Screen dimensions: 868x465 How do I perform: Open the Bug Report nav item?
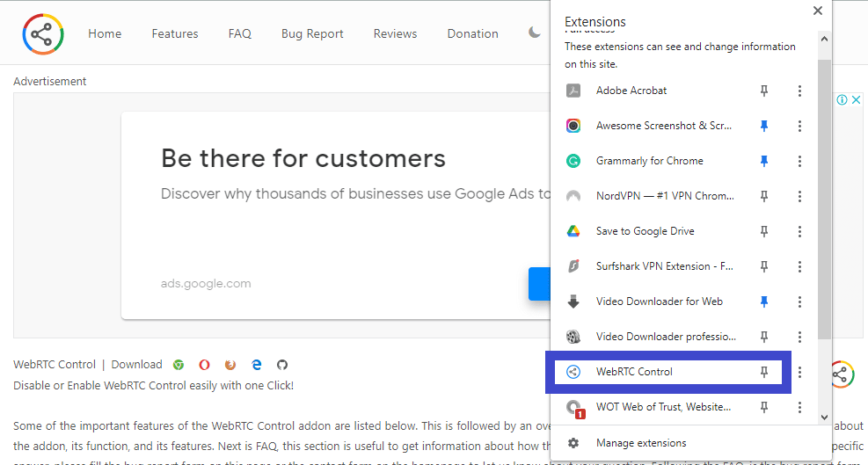tap(312, 33)
